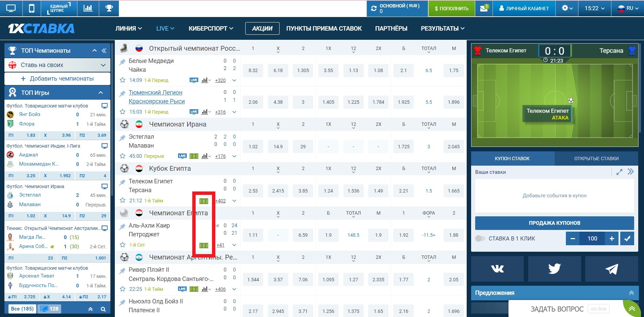This screenshot has width=644, height=317.
Task: Search games with the magnifier icon
Action: [x=103, y=309]
